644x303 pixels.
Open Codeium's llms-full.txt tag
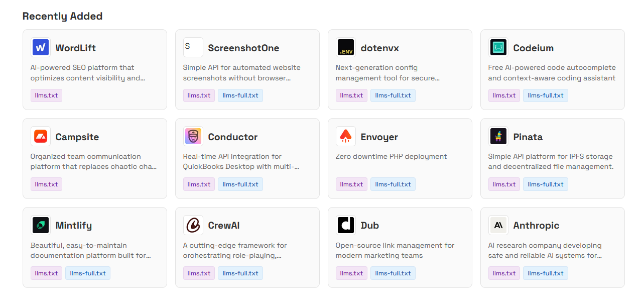tap(546, 95)
